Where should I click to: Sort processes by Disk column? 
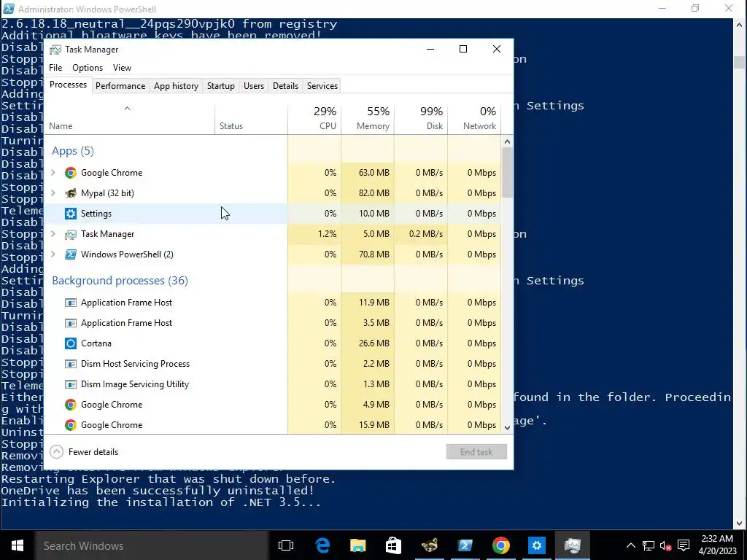(421, 118)
